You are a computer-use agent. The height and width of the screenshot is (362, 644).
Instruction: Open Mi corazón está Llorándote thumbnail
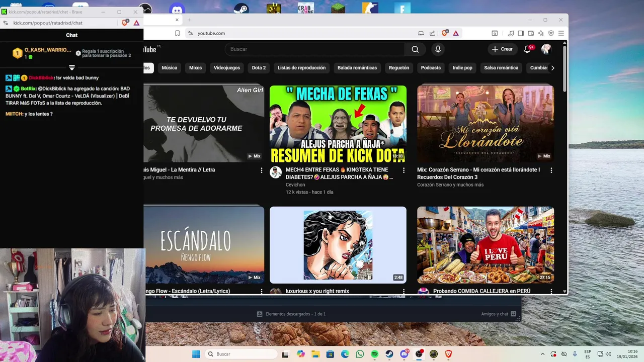(486, 124)
